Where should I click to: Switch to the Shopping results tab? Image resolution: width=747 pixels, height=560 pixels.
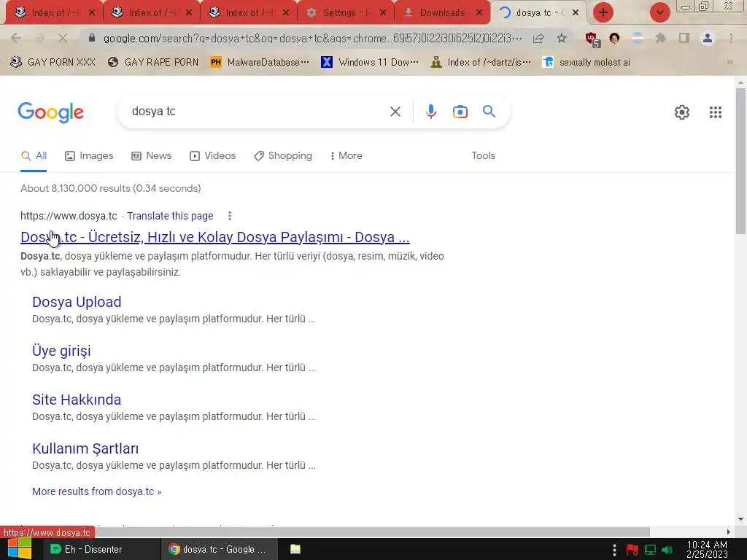[x=283, y=156]
